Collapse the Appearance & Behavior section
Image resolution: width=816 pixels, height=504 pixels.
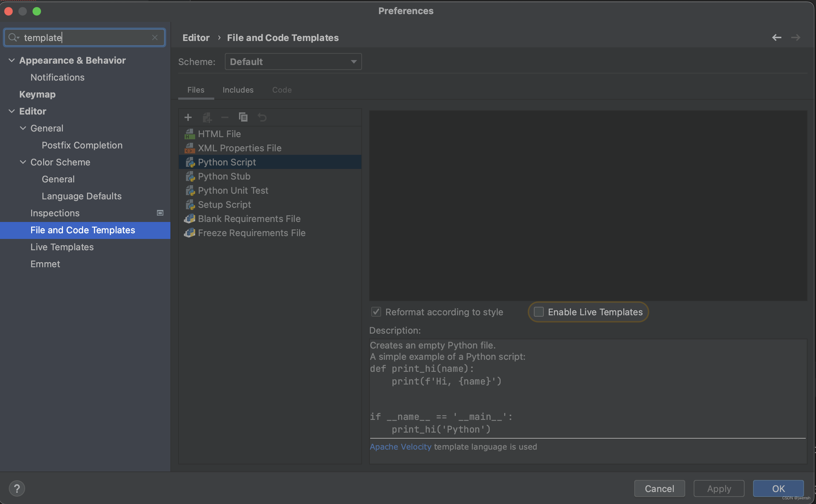coord(12,60)
